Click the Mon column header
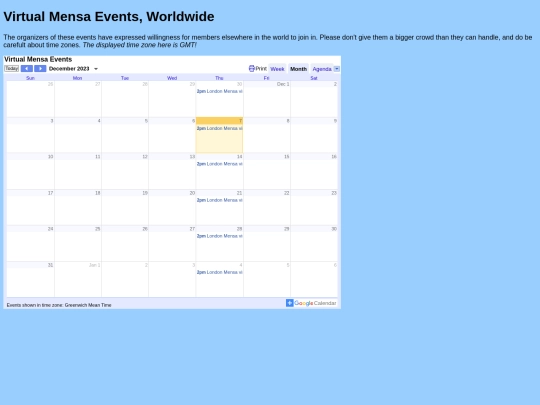Image resolution: width=540 pixels, height=405 pixels. (x=77, y=78)
